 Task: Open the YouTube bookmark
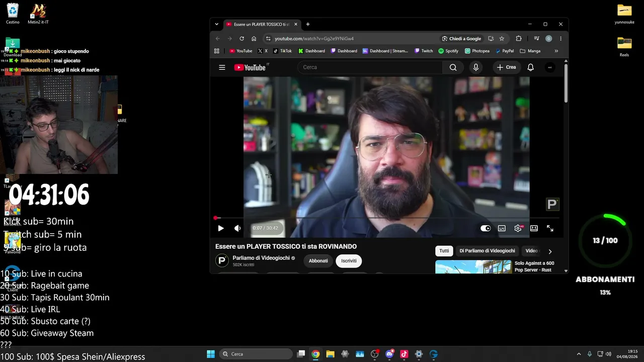[240, 51]
